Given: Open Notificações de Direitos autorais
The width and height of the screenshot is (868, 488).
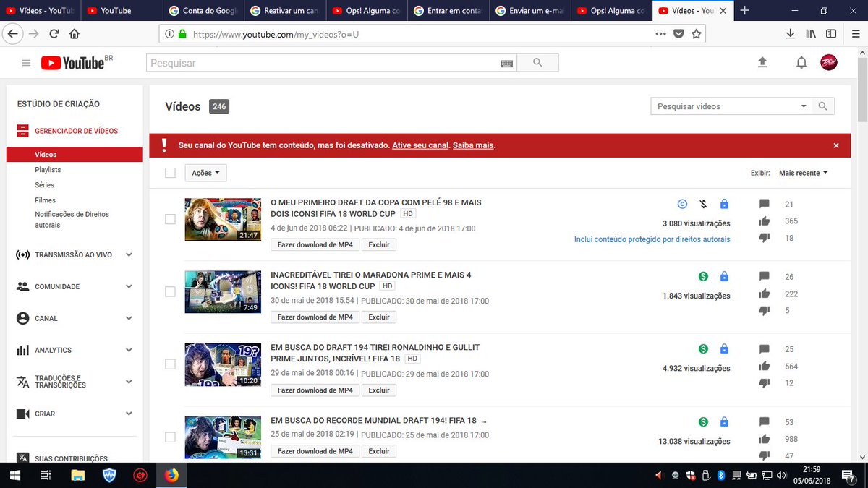Looking at the screenshot, I should click(x=72, y=220).
